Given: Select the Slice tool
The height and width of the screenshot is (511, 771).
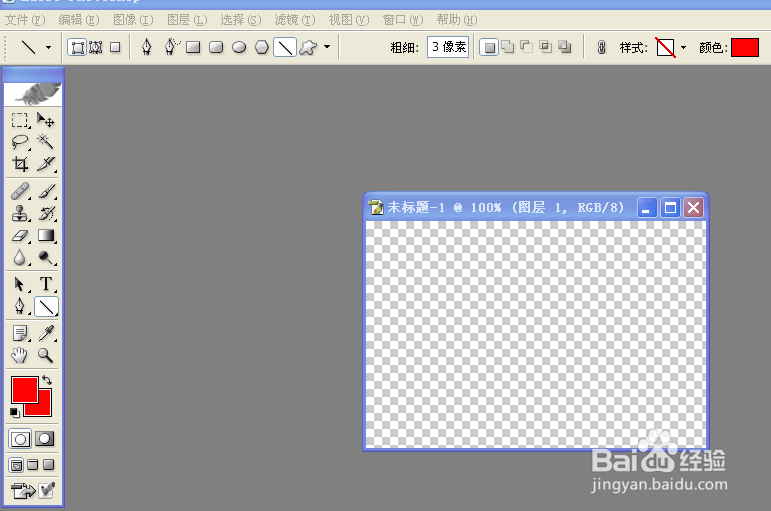Looking at the screenshot, I should point(46,164).
